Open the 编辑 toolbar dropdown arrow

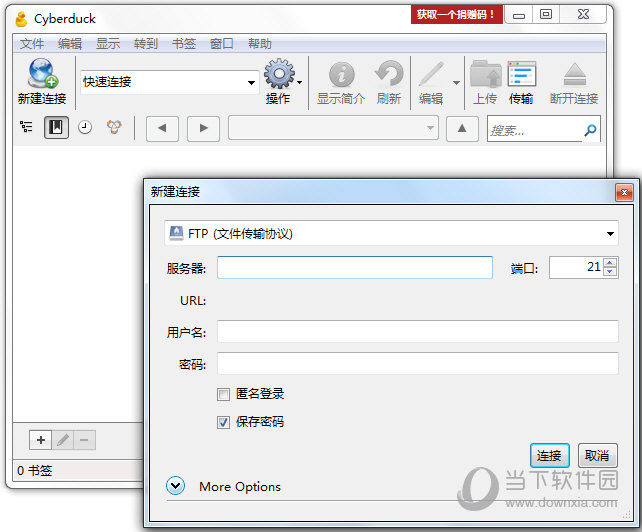click(x=456, y=83)
